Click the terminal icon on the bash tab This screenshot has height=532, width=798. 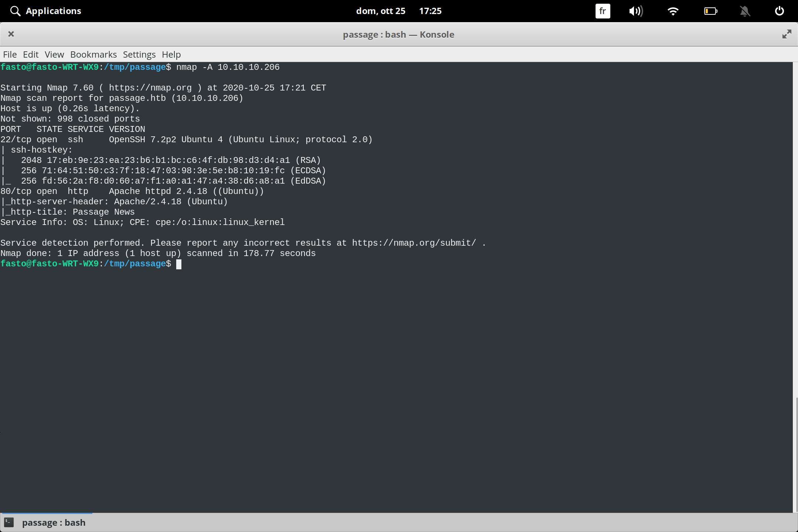click(x=8, y=522)
